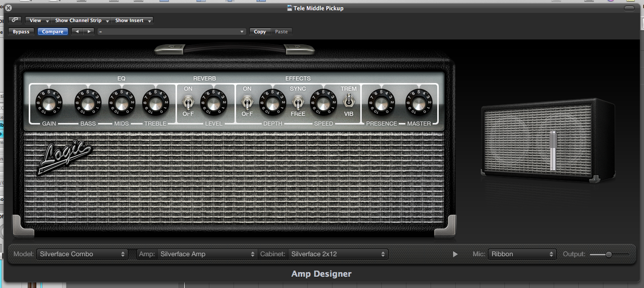This screenshot has height=288, width=644.
Task: Click the Master knob
Action: tap(419, 104)
